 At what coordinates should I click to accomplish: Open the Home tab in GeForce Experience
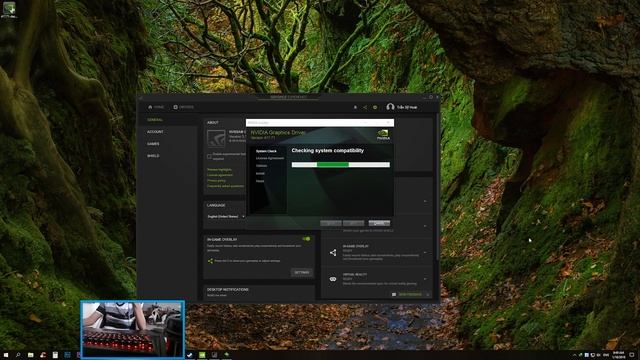[156, 107]
